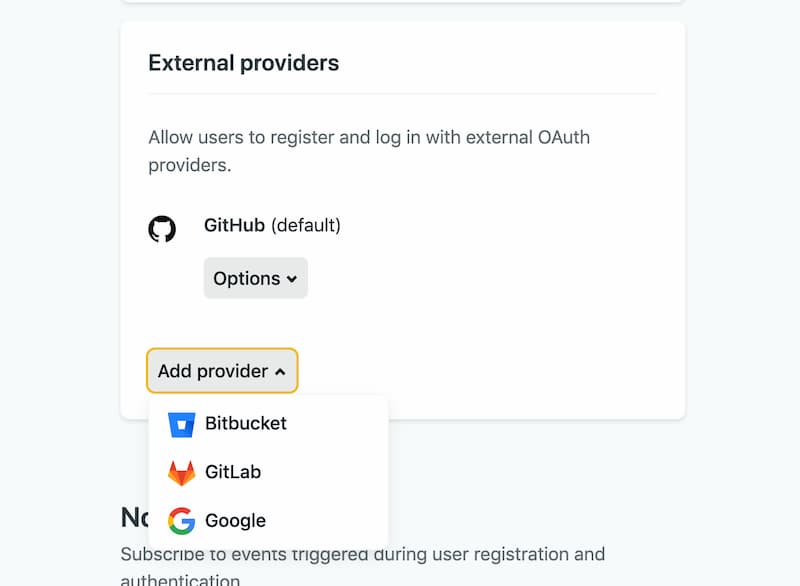Click the Google G logo
This screenshot has width=800, height=586.
pos(181,521)
